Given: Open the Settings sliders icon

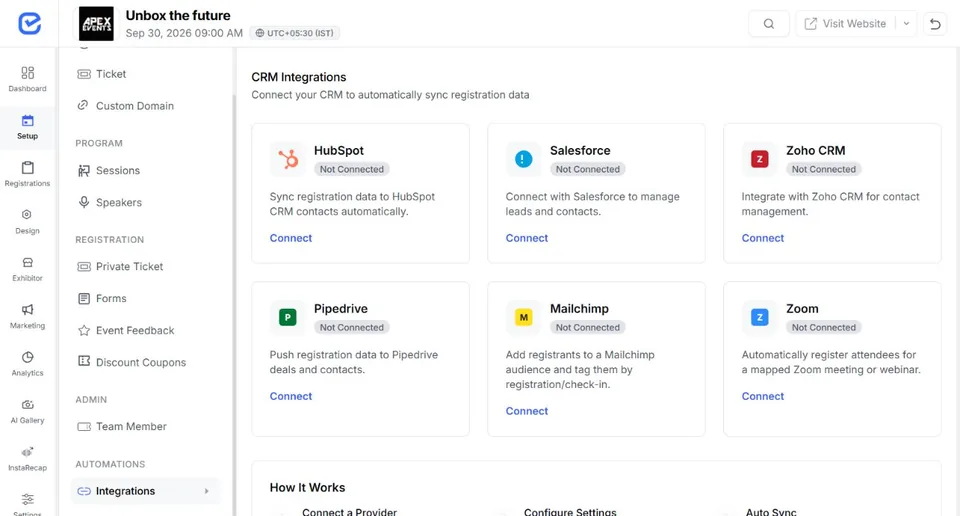Looking at the screenshot, I should tap(27, 499).
